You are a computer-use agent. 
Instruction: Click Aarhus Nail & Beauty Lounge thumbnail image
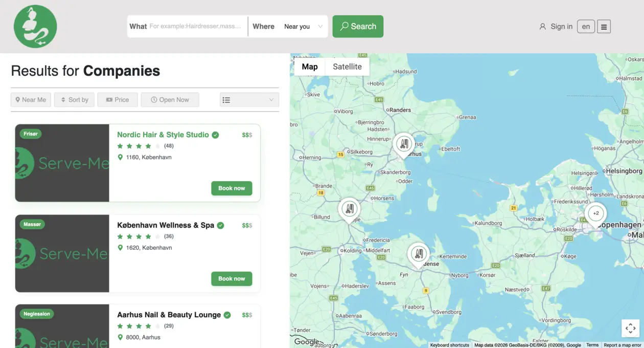(x=62, y=327)
